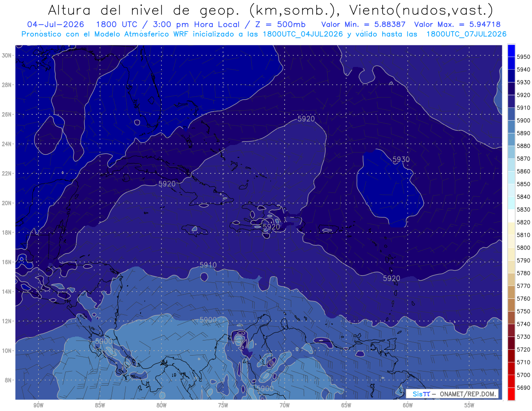Click the 90W longitude axis label
The height and width of the screenshot is (411, 532).
[x=38, y=405]
